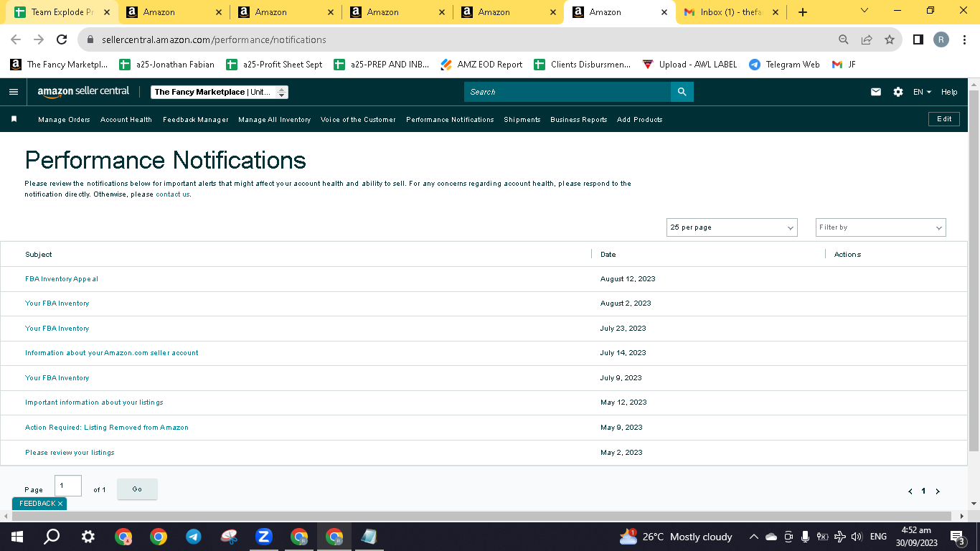Open Chrome three-dot menu

(965, 39)
